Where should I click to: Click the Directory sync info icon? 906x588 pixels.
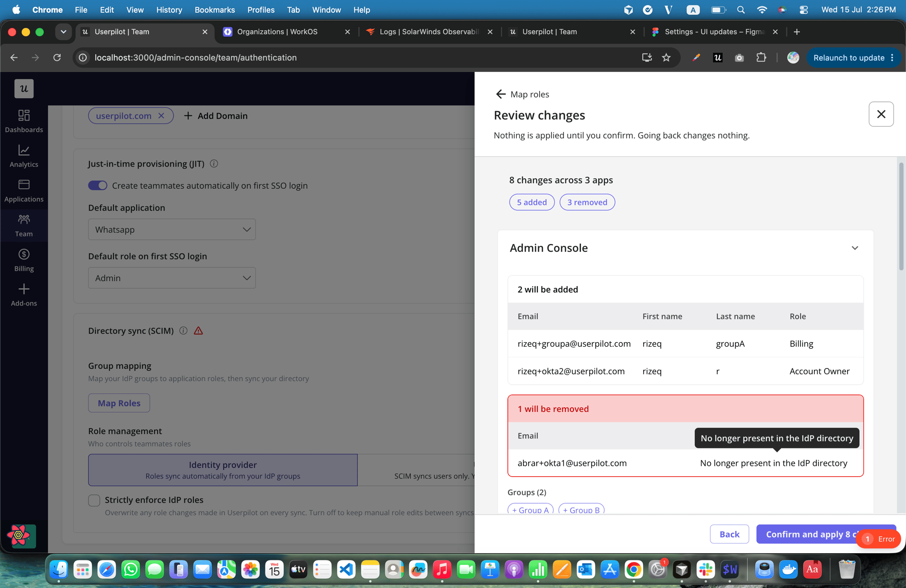coord(183,330)
